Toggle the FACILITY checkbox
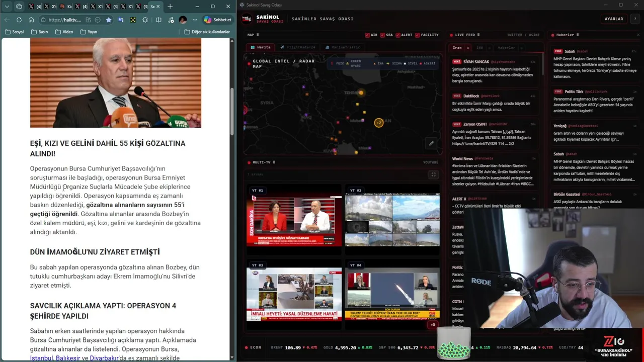 click(x=417, y=35)
